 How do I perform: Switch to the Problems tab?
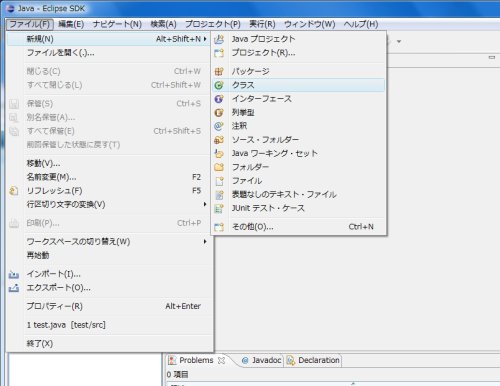pyautogui.click(x=196, y=360)
